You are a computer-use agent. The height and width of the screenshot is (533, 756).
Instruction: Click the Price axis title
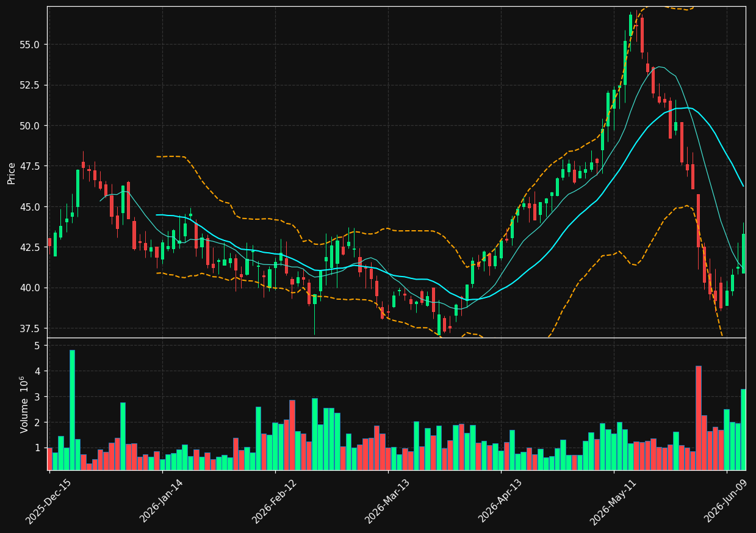click(12, 173)
